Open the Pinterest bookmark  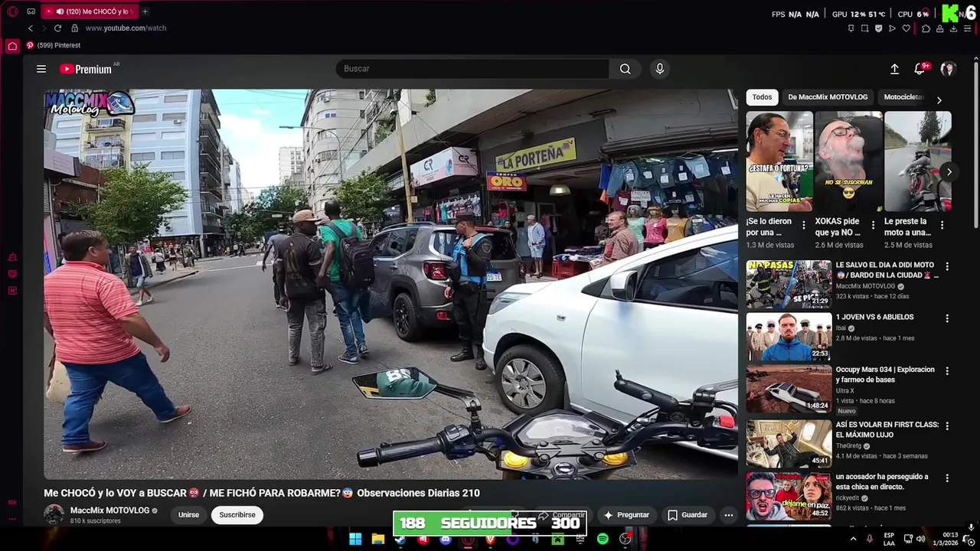pyautogui.click(x=53, y=45)
